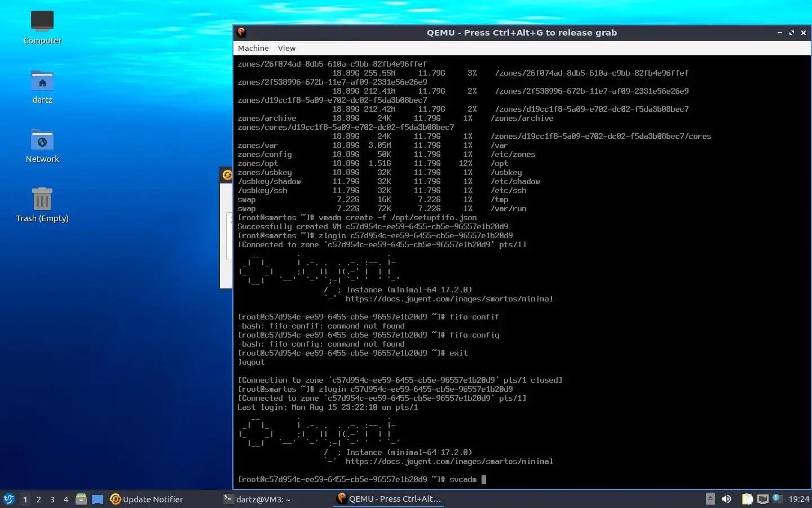The height and width of the screenshot is (508, 812).
Task: Click the swap row mounted on /var/run
Action: 382,208
